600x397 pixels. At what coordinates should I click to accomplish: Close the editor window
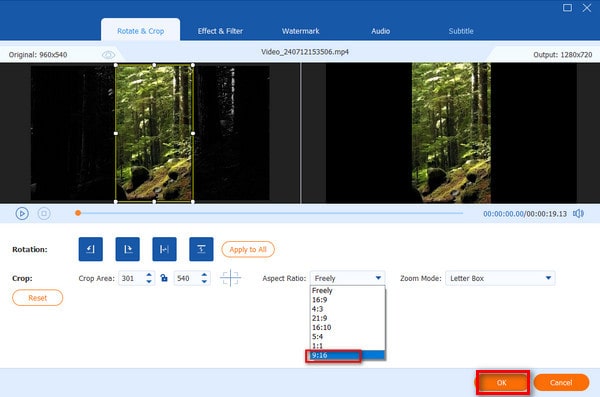pos(587,8)
